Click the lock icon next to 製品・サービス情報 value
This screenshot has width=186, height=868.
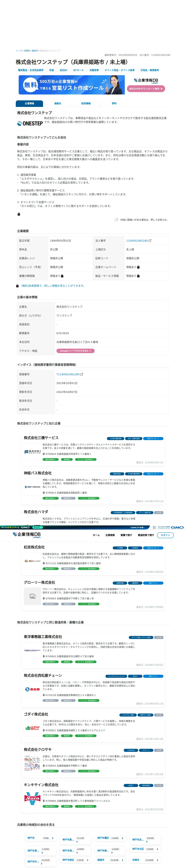(x=138, y=276)
